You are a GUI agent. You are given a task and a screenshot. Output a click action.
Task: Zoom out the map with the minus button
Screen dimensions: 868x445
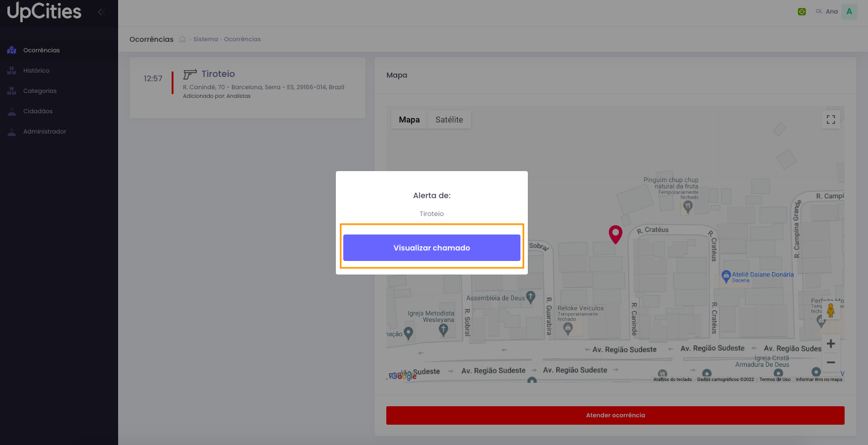831,363
